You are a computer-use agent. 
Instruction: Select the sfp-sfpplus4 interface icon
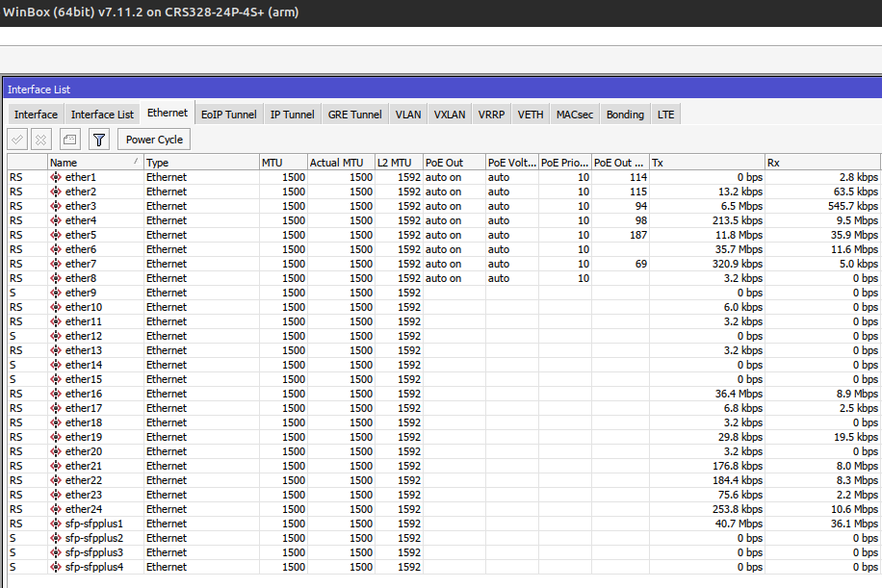tap(56, 567)
